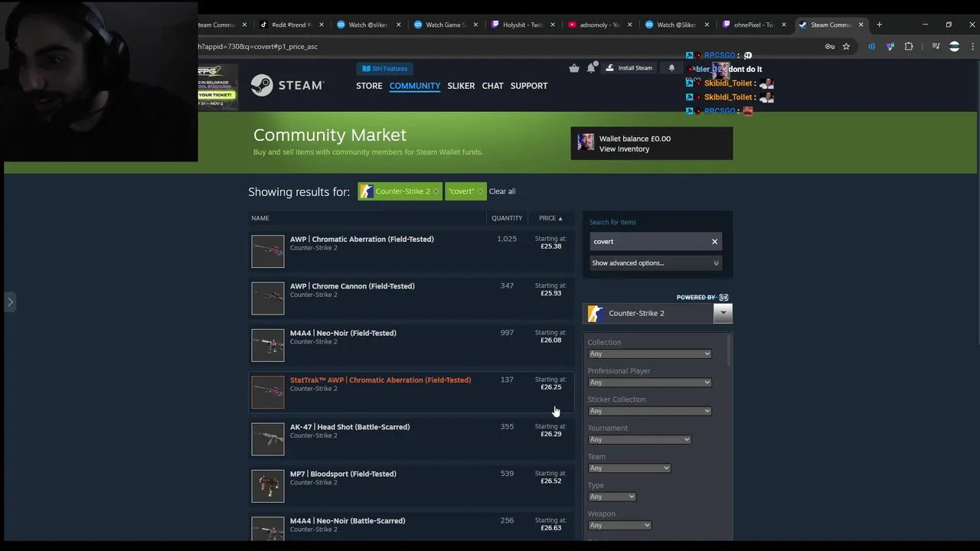Image resolution: width=980 pixels, height=551 pixels.
Task: Click the bell icon right of Install Steam
Action: pos(671,68)
